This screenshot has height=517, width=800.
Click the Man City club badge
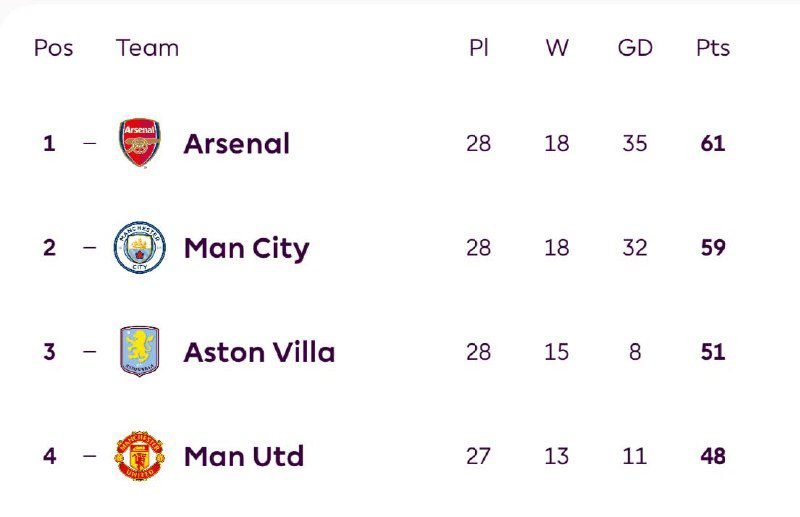click(139, 248)
